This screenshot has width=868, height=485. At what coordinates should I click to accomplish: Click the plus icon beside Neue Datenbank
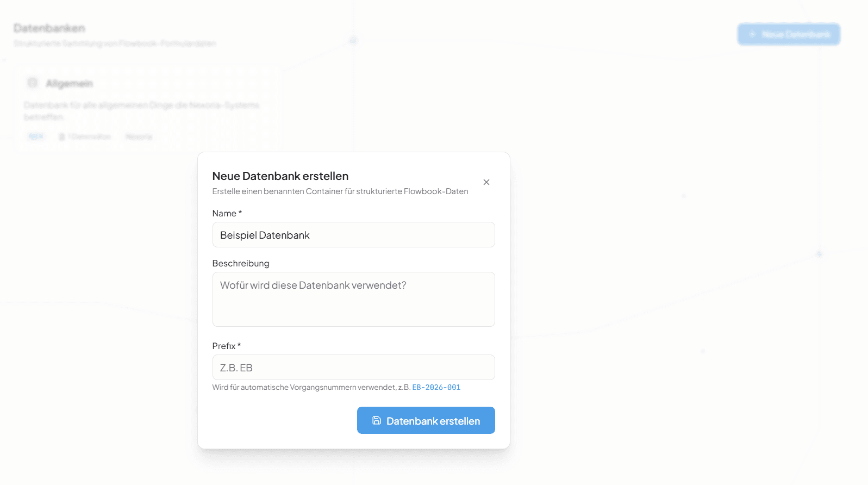[752, 34]
